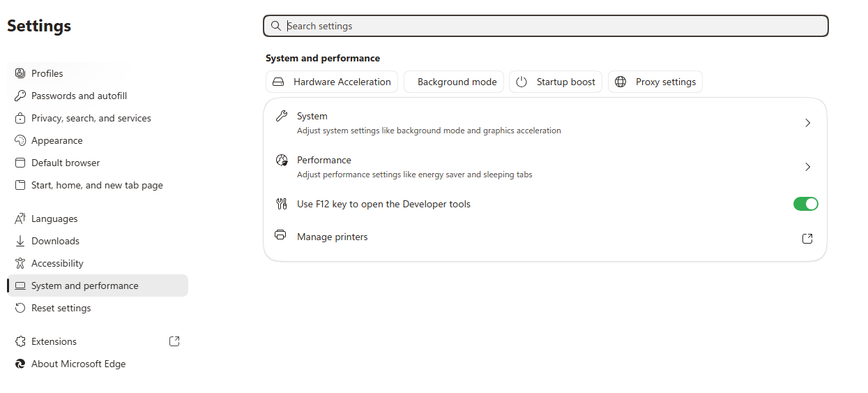
Task: Click the Hardware Acceleration chip icon
Action: [x=278, y=82]
